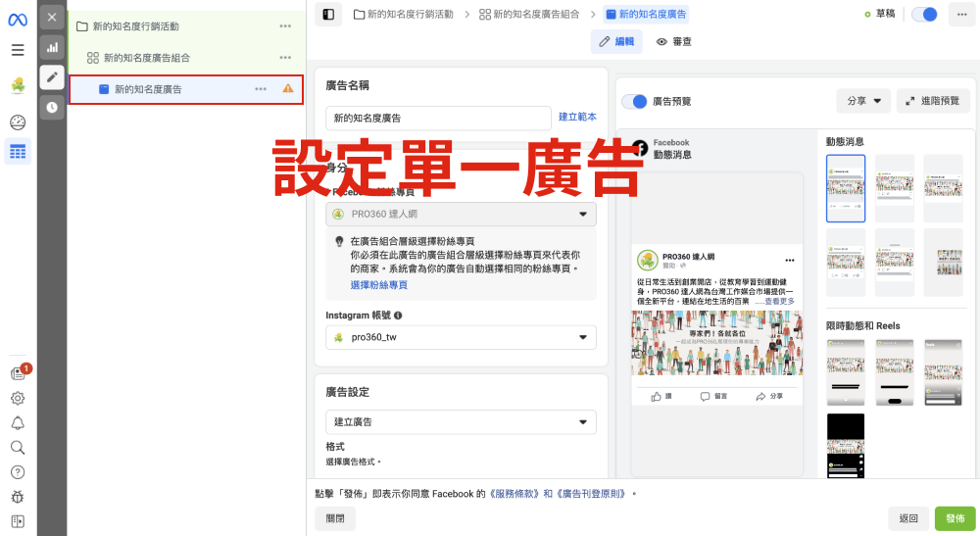Click the search magnifier icon in sidebar

[18, 447]
